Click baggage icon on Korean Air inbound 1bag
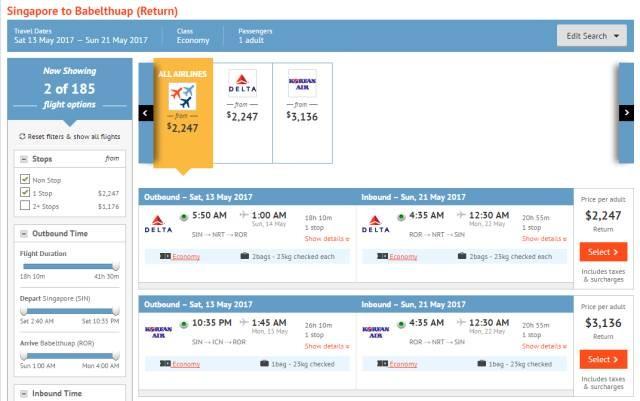 point(482,363)
